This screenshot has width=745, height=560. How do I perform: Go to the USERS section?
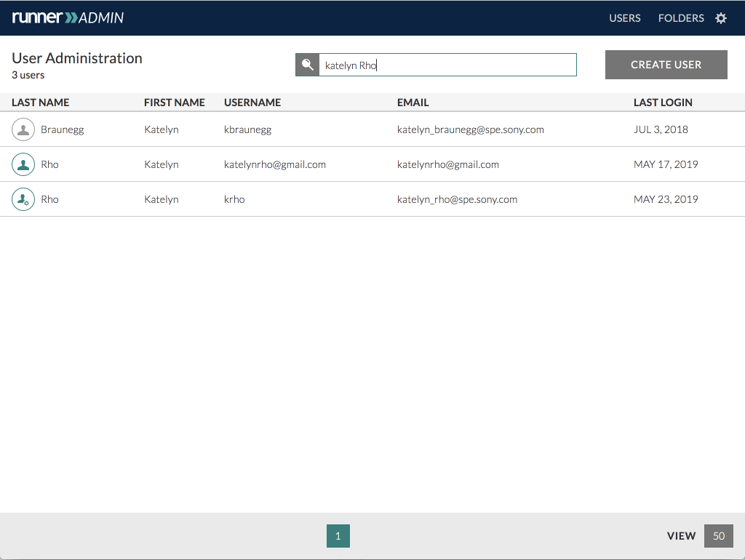tap(625, 18)
